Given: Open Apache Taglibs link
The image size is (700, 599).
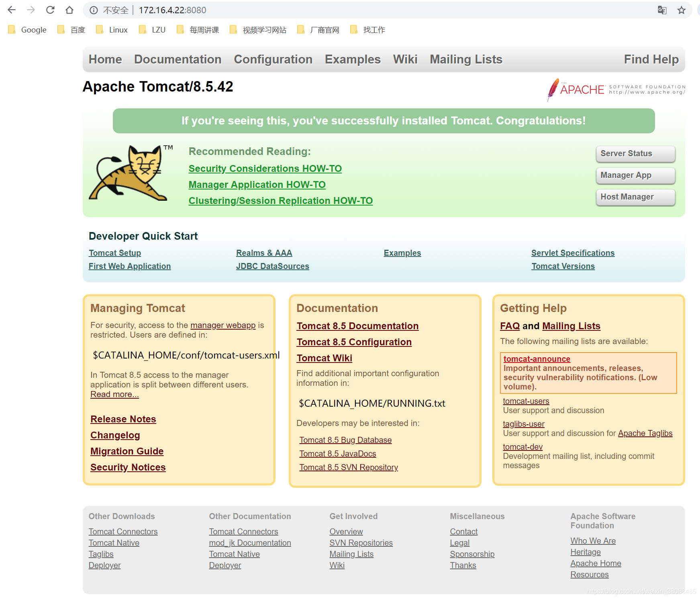Looking at the screenshot, I should [645, 433].
